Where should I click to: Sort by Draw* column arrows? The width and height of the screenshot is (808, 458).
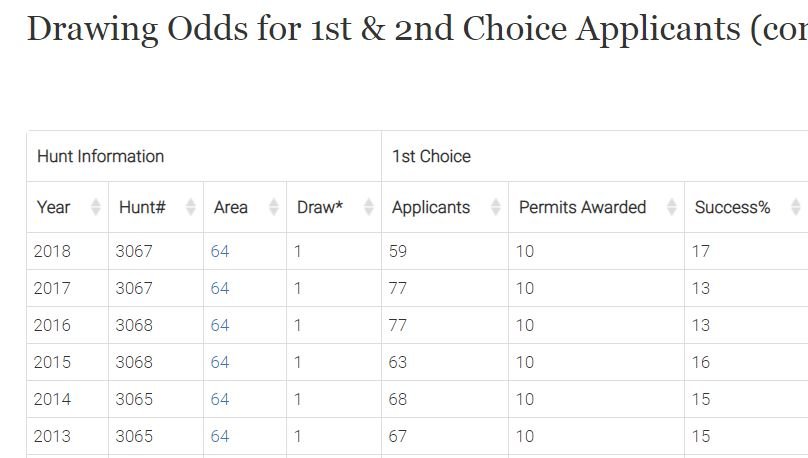pyautogui.click(x=369, y=207)
